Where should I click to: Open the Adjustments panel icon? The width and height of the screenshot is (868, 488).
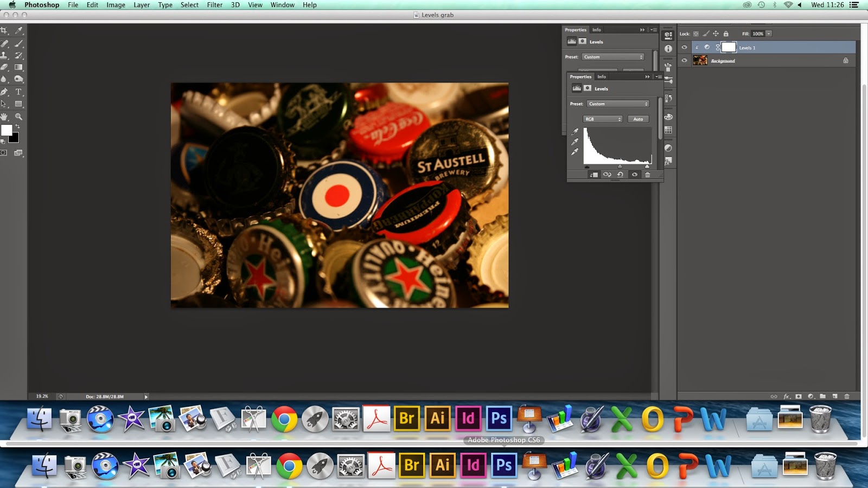click(x=668, y=148)
